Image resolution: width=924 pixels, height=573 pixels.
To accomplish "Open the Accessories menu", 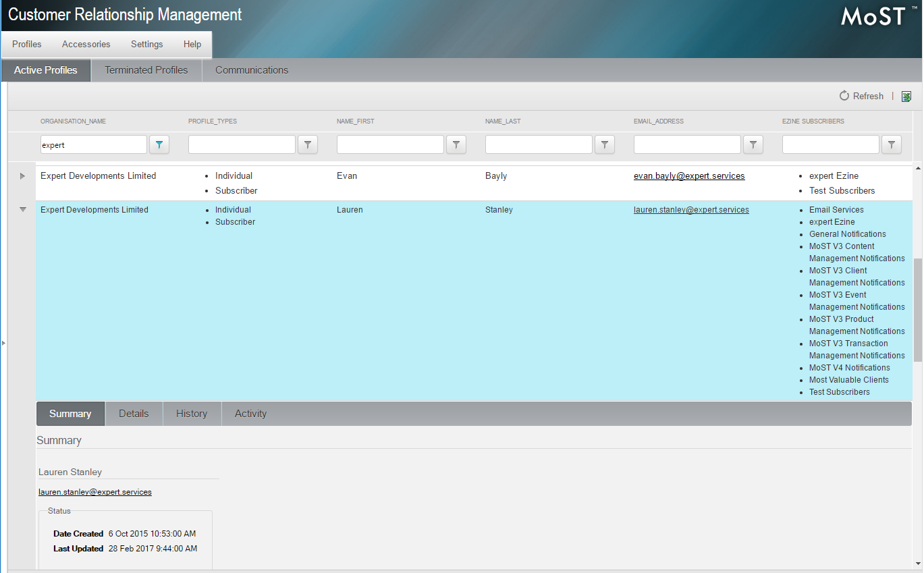I will (86, 45).
